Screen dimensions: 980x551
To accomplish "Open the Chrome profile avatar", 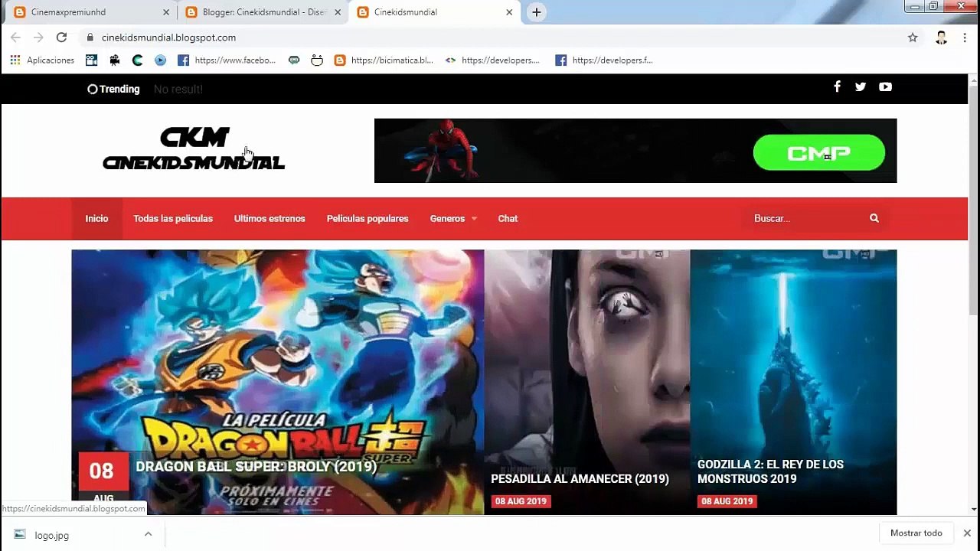I will click(941, 37).
